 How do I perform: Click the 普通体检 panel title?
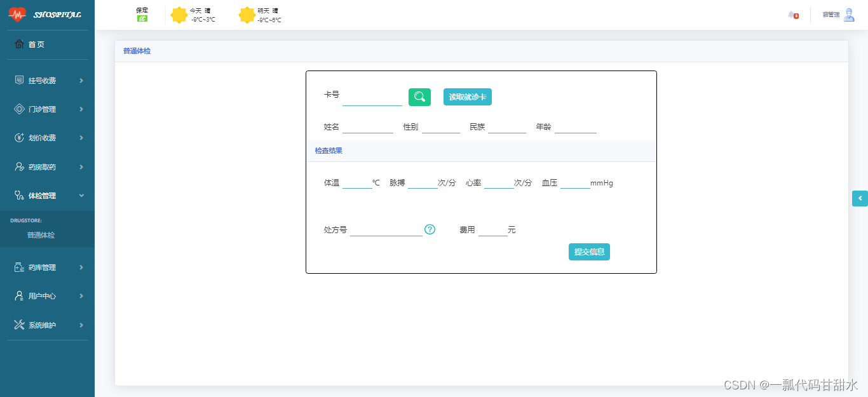tap(137, 51)
